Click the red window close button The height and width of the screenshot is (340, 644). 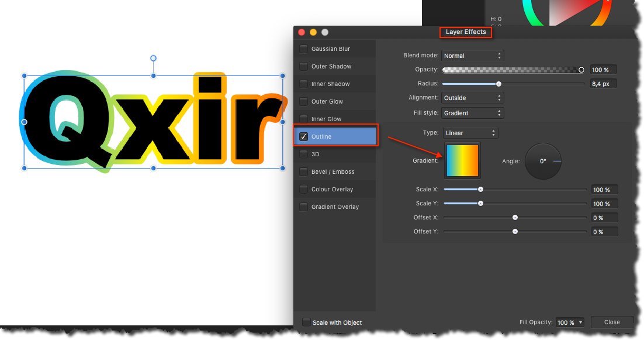(x=302, y=32)
